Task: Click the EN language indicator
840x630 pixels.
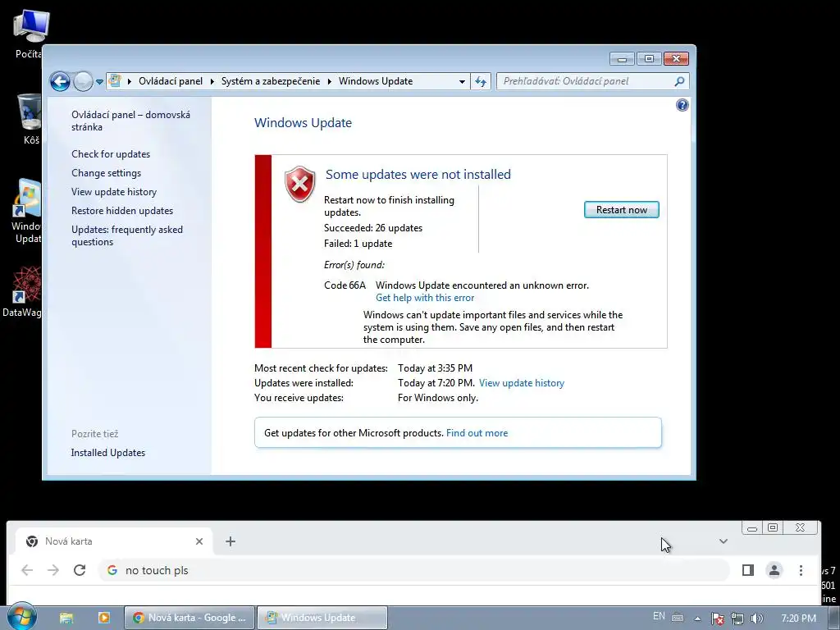Action: tap(659, 617)
